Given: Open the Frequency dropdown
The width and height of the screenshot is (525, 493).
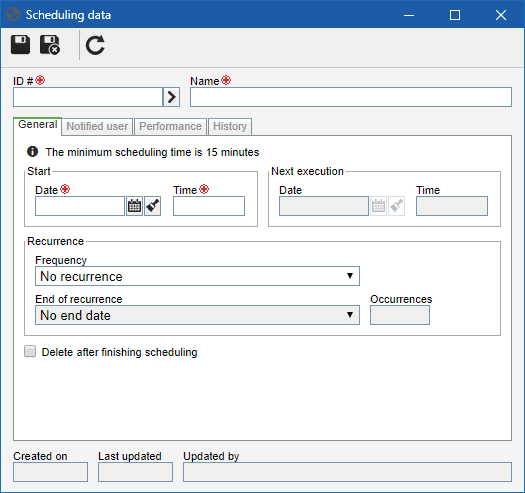Looking at the screenshot, I should (x=197, y=276).
